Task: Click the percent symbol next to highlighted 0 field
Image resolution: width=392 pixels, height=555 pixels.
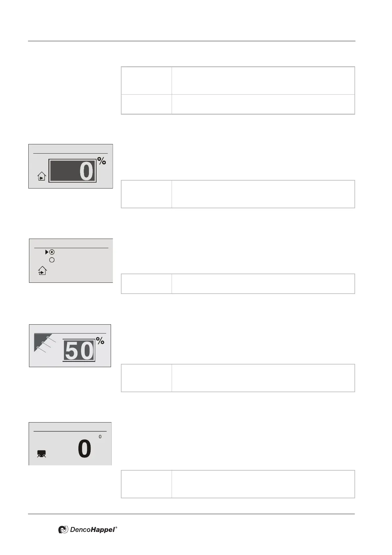Action: click(x=102, y=161)
